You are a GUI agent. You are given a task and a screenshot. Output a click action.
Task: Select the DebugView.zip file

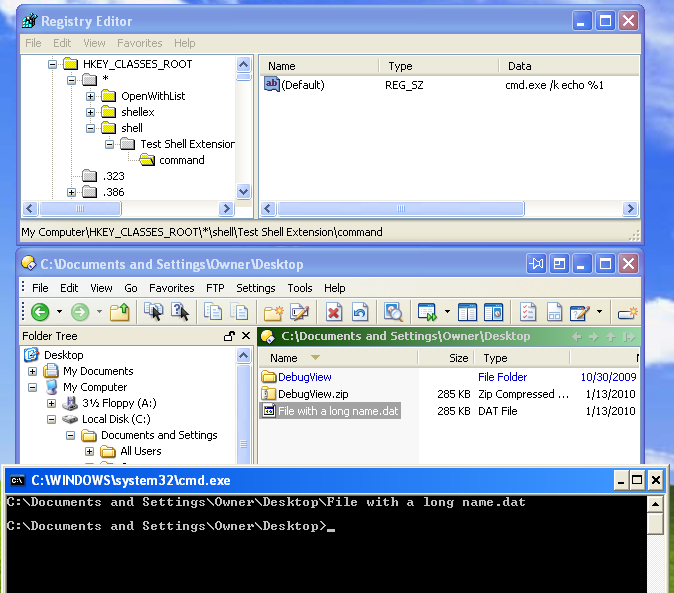coord(312,394)
